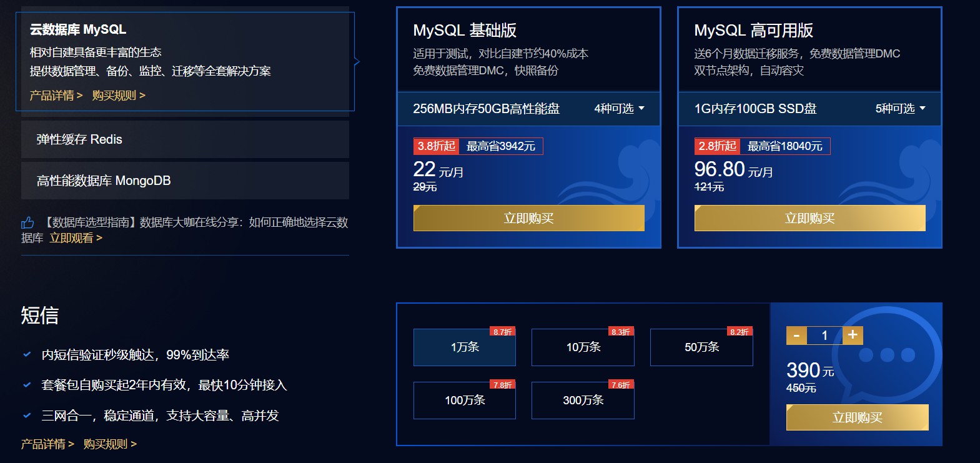Screen dimensions: 980x463
Task: Click the SMS quantity input showing 1
Action: click(824, 336)
